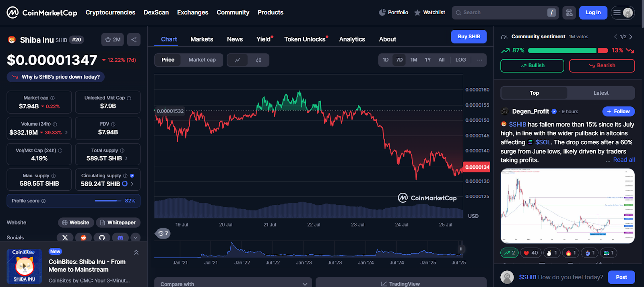View circulating supply verified checkmark
Image resolution: width=644 pixels, height=287 pixels.
pos(132,176)
